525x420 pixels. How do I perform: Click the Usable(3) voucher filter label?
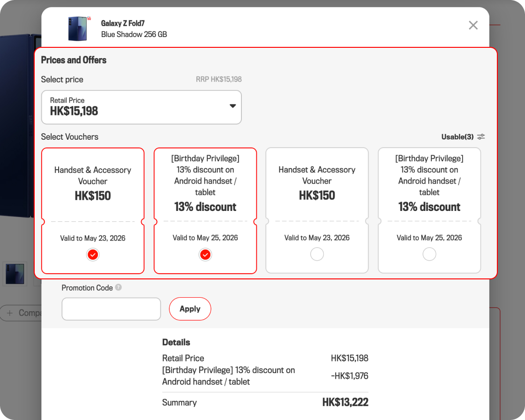pos(457,137)
